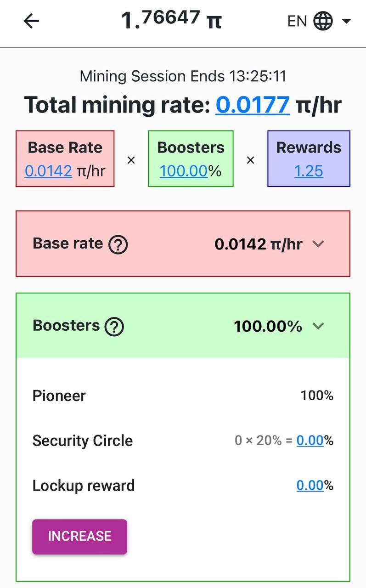366x588 pixels.
Task: Collapse the Boosters section chevron
Action: (318, 326)
